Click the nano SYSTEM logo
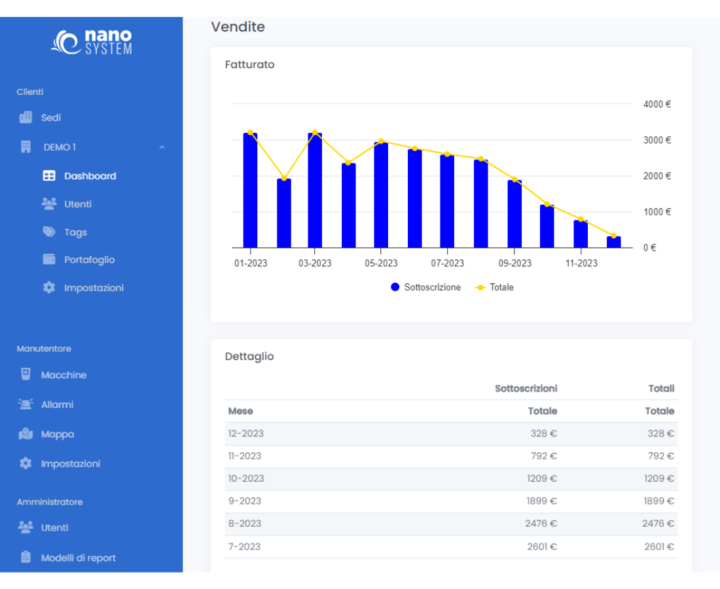 pyautogui.click(x=92, y=42)
